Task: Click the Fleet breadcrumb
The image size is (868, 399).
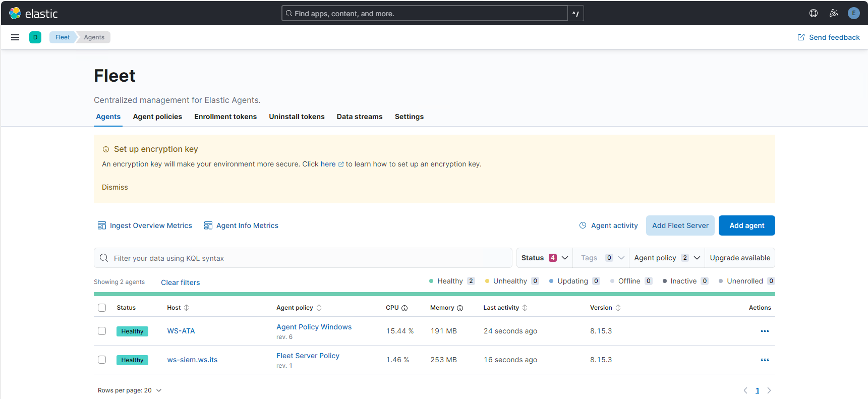Action: point(63,37)
